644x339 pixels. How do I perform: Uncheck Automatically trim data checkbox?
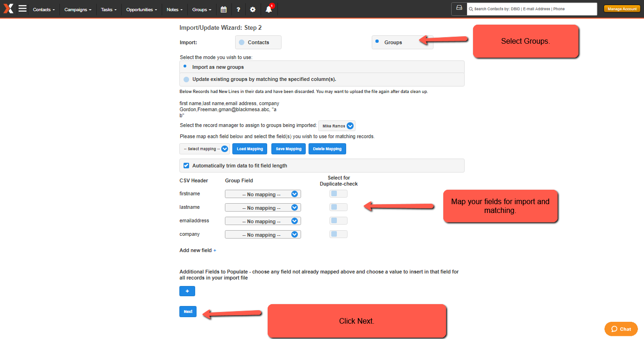click(186, 166)
